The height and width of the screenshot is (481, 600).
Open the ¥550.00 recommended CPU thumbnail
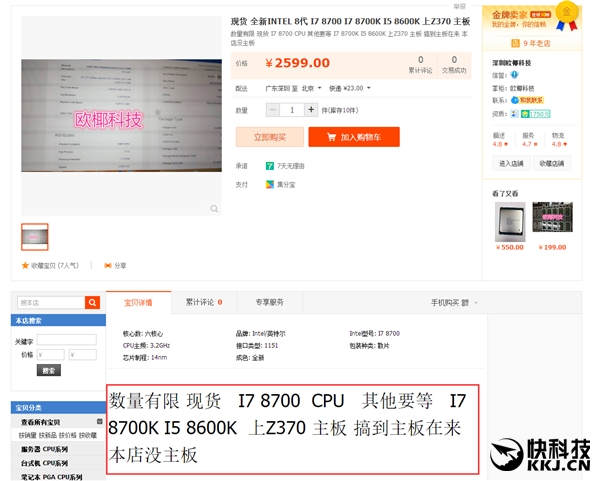pos(510,222)
